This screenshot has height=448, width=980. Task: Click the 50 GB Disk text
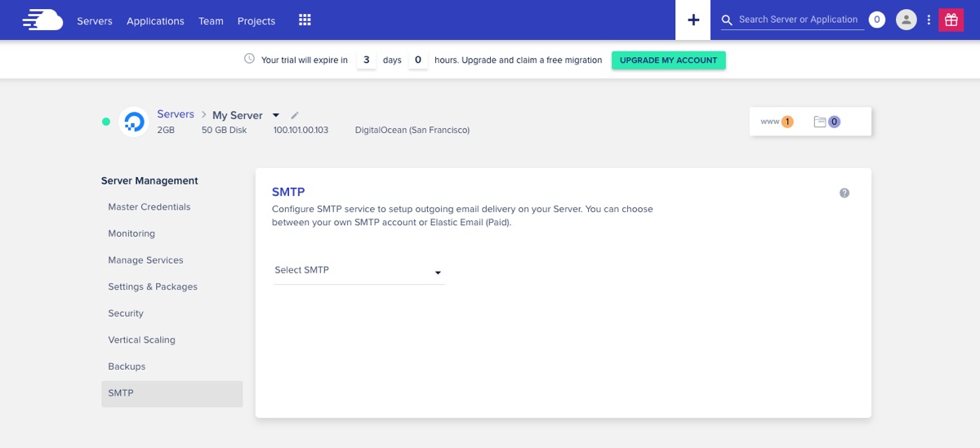[224, 130]
